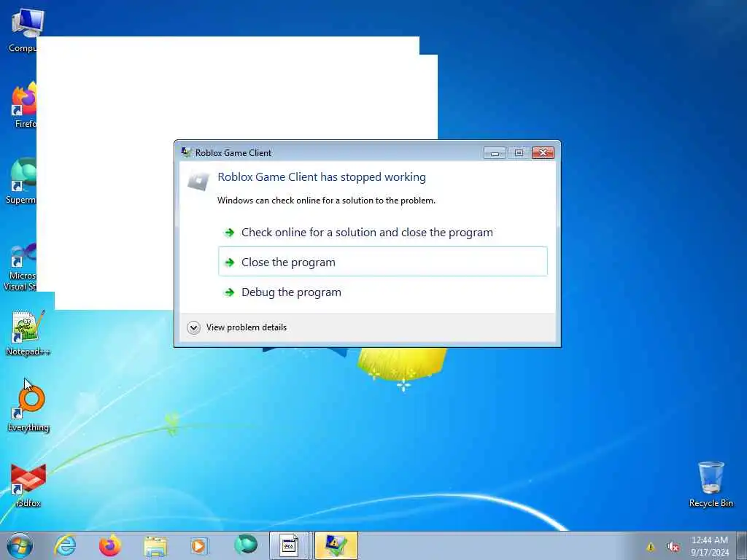Choose Close the program option
Viewport: 747px width, 560px height.
pos(382,262)
